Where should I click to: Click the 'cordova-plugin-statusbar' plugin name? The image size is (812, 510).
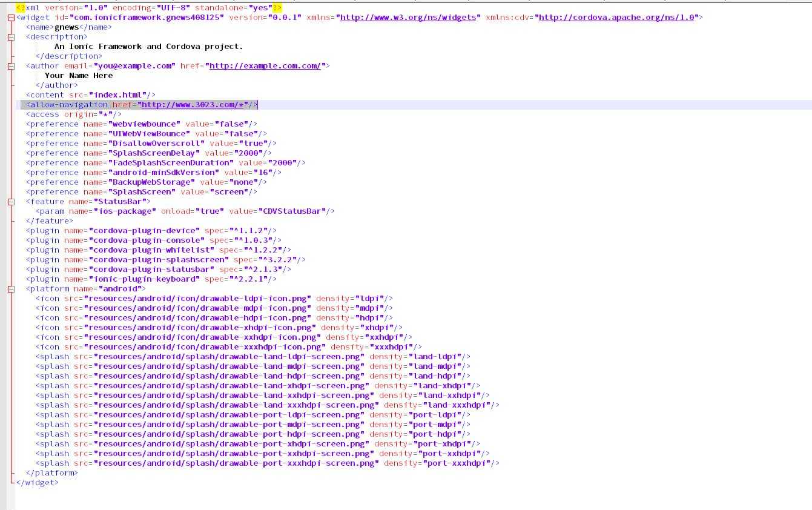[x=151, y=270]
